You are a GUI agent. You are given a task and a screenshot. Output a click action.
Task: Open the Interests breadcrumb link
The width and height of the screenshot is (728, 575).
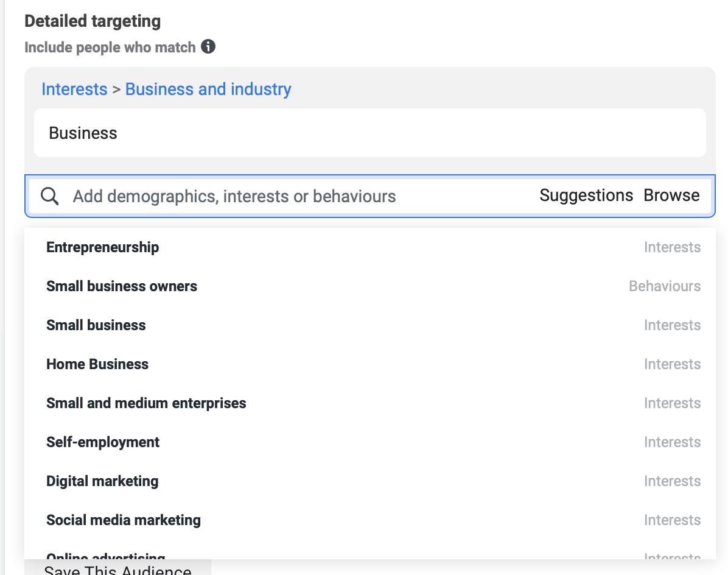pos(74,89)
